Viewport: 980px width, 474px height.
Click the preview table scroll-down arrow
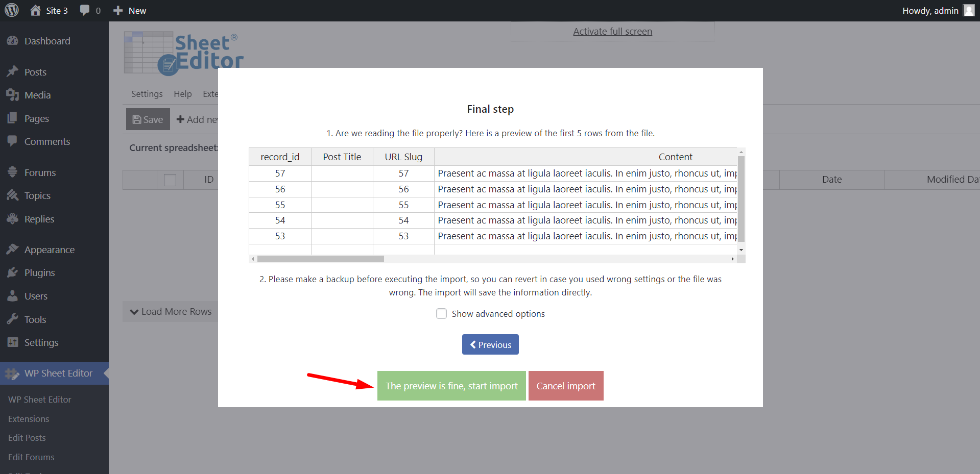click(742, 250)
